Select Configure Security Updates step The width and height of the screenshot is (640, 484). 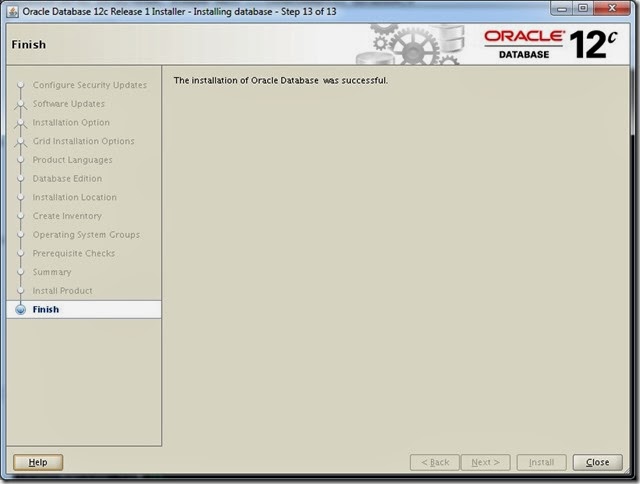pos(89,85)
